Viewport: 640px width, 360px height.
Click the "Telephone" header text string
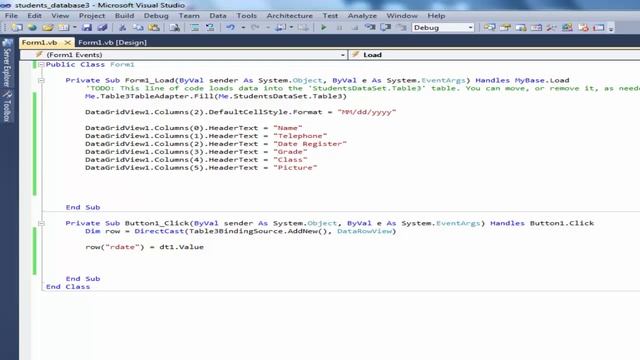click(x=300, y=136)
